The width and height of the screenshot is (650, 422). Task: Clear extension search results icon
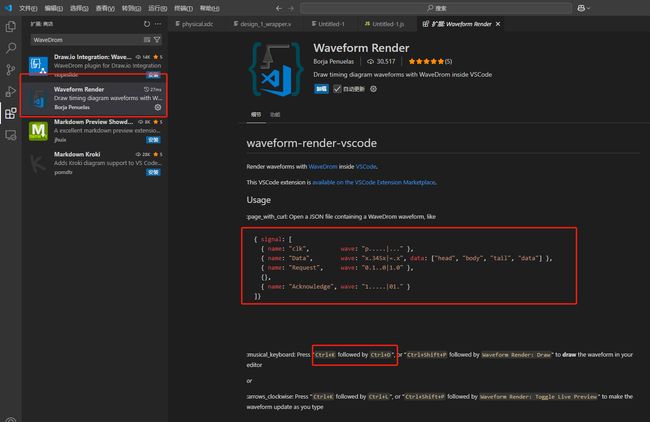tap(147, 40)
